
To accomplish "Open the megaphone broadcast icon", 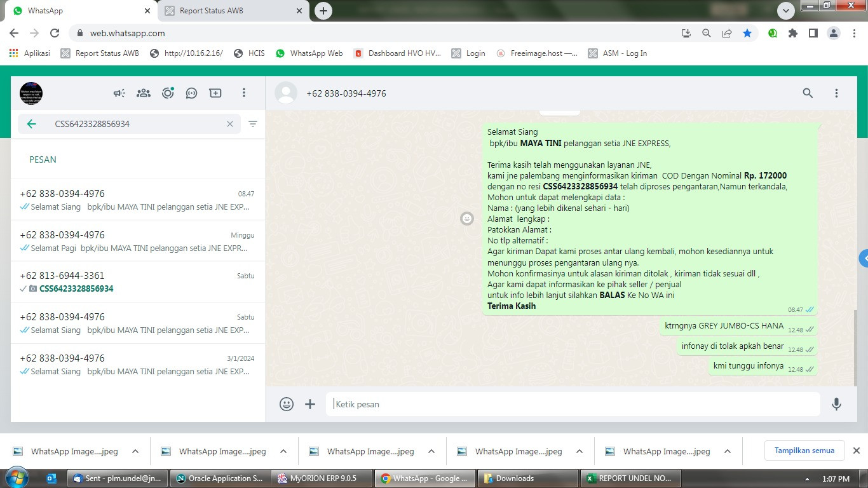I will coord(119,93).
